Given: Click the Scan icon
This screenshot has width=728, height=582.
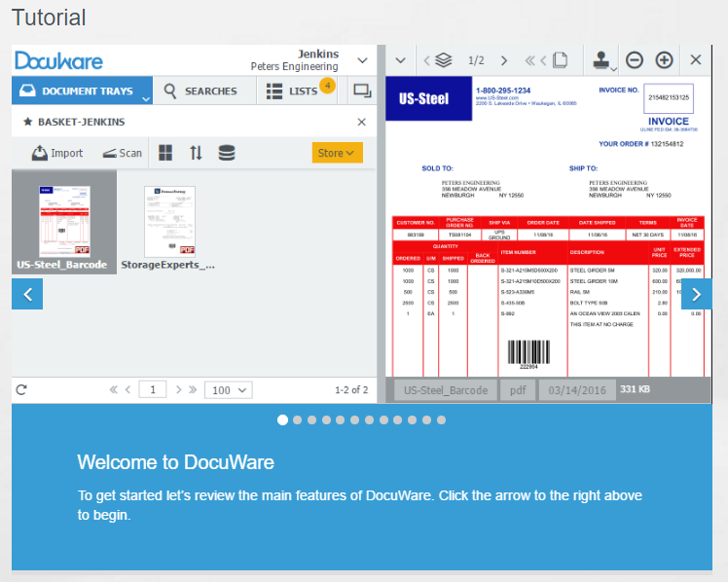Looking at the screenshot, I should (x=111, y=153).
